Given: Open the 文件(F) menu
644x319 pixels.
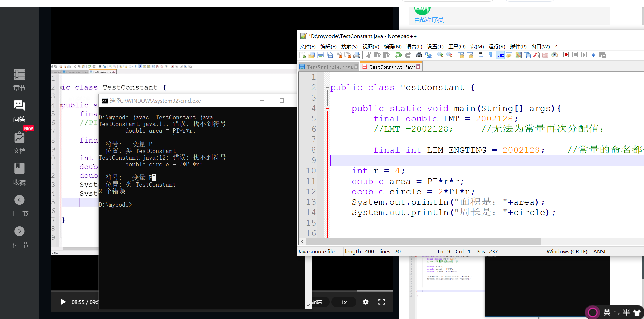Looking at the screenshot, I should click(x=307, y=47).
